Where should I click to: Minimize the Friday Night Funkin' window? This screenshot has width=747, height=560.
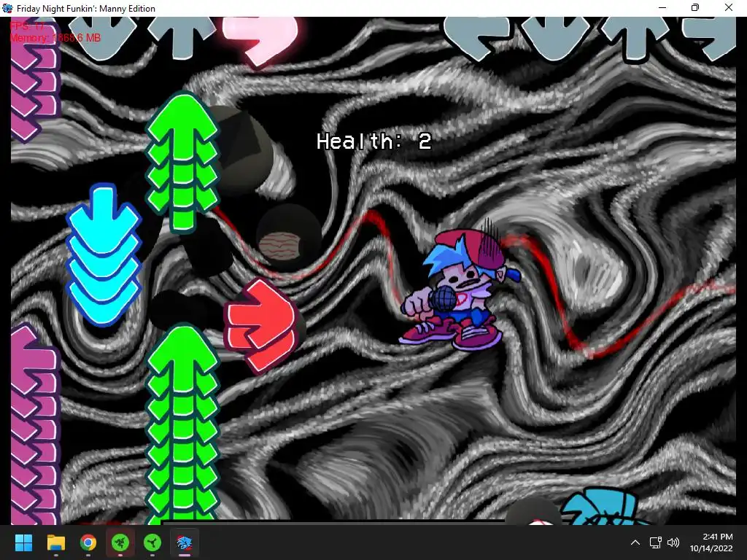[662, 7]
